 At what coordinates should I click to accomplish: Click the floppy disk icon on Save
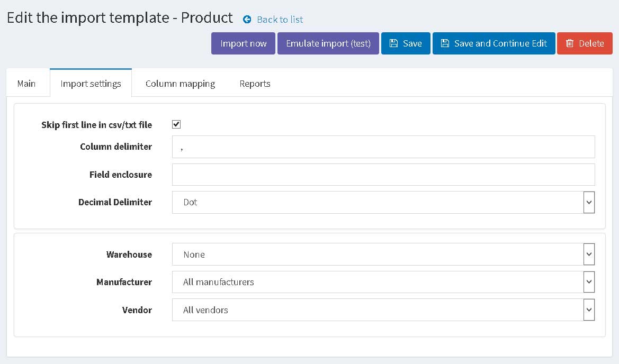pos(393,43)
